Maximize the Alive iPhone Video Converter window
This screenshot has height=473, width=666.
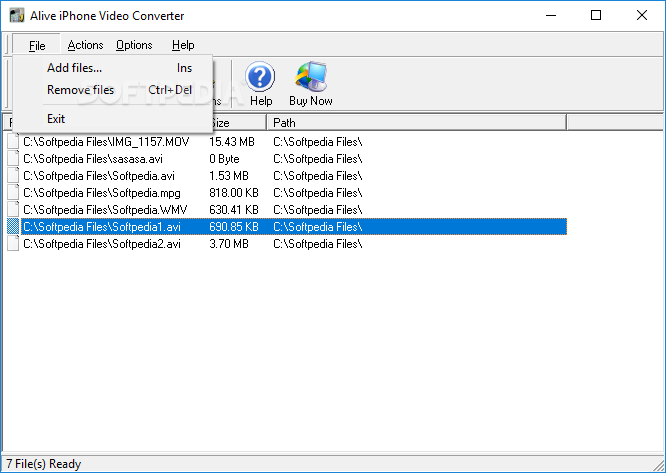point(596,16)
